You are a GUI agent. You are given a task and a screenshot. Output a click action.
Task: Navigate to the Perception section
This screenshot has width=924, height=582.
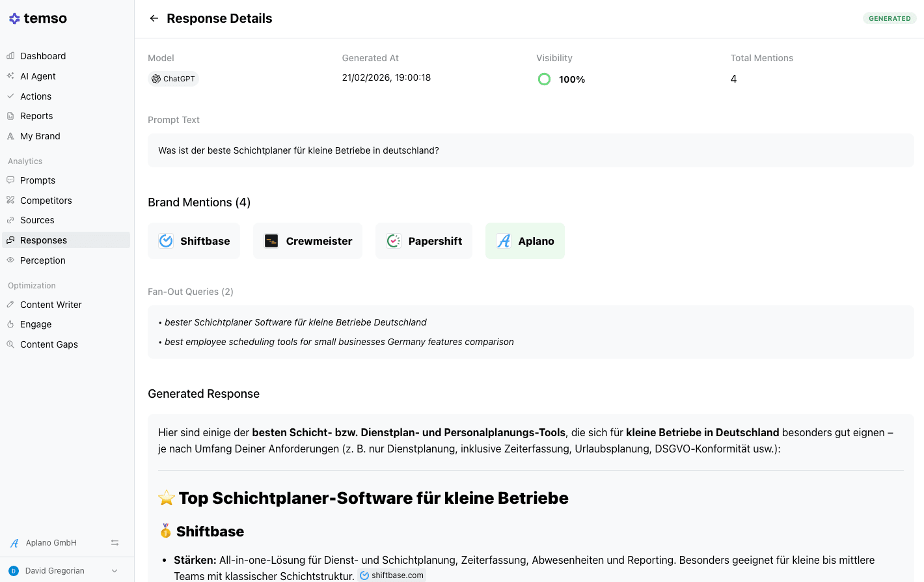click(43, 260)
